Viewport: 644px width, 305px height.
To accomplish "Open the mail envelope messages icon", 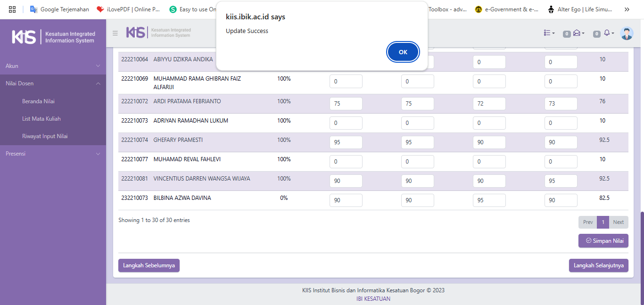I will click(x=577, y=33).
